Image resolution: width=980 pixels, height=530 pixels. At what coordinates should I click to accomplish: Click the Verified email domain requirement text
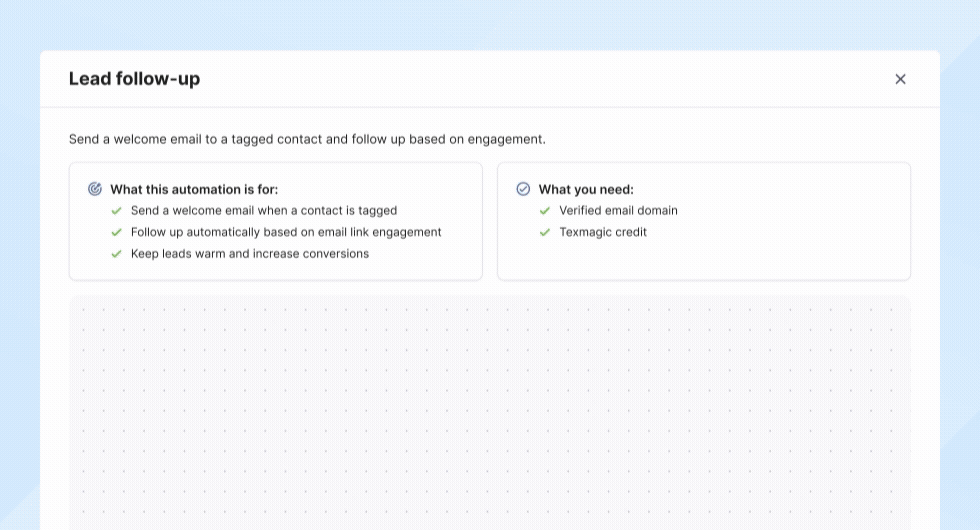618,211
